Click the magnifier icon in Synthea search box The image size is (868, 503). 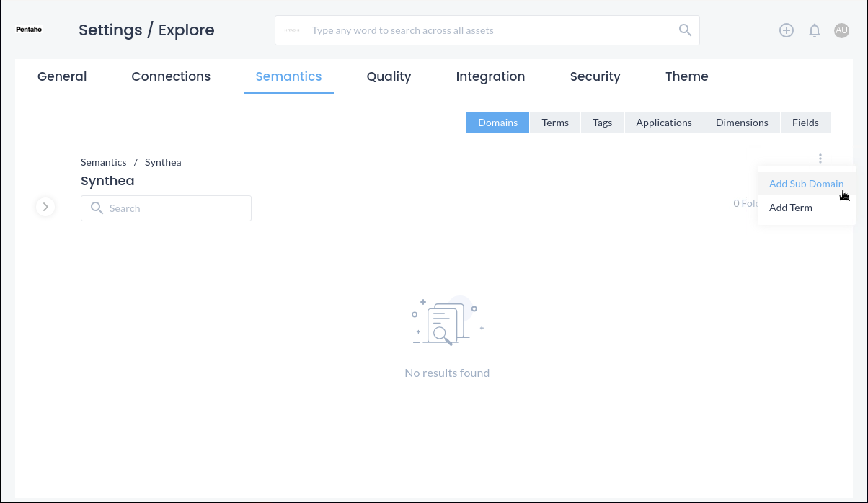point(97,208)
